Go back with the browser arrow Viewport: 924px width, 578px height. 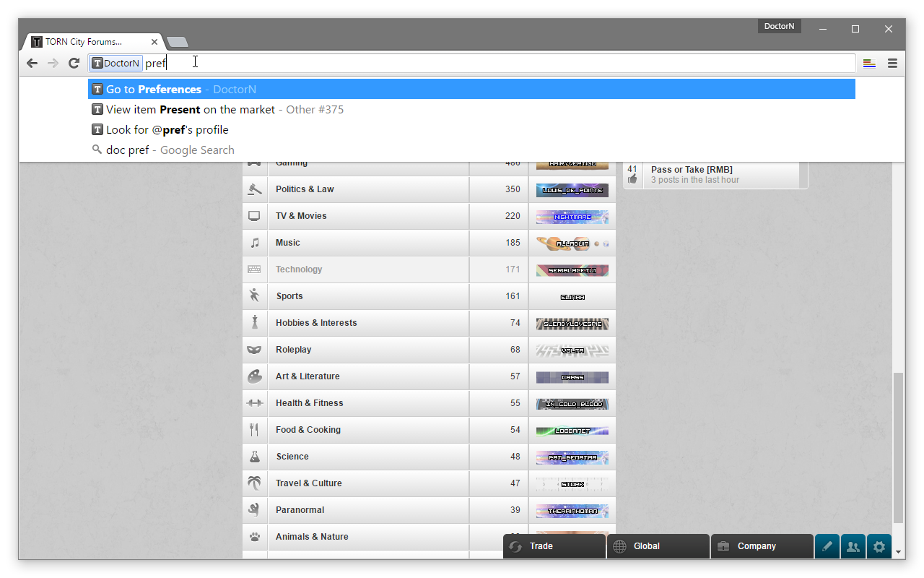[32, 64]
